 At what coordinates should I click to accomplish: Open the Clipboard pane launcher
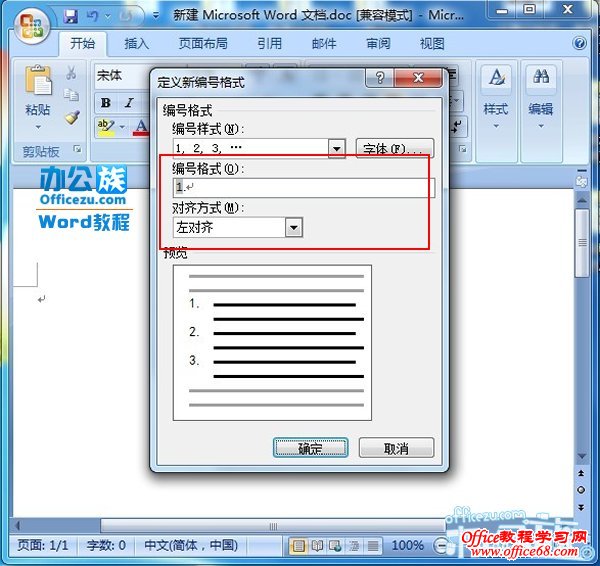(78, 149)
